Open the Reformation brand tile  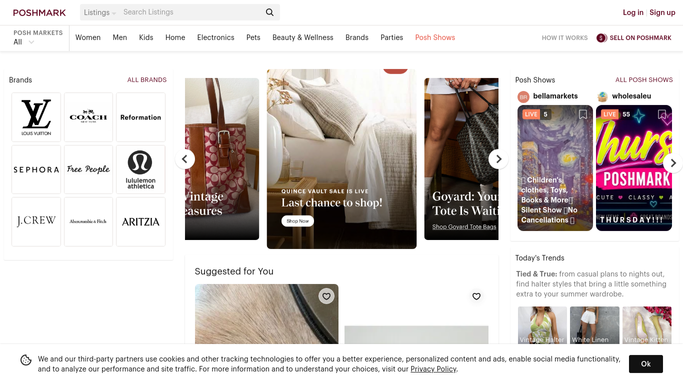[141, 117]
